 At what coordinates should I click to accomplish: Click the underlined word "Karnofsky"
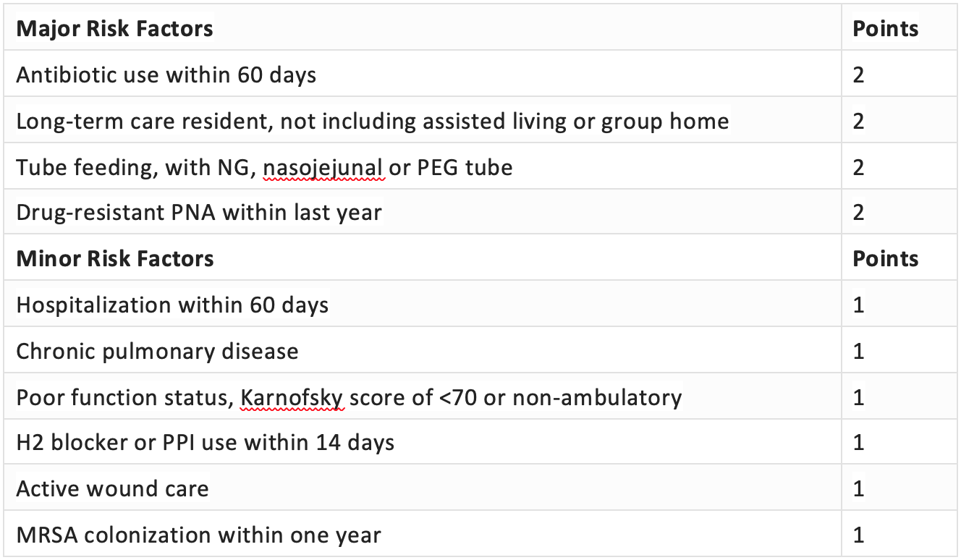(292, 397)
